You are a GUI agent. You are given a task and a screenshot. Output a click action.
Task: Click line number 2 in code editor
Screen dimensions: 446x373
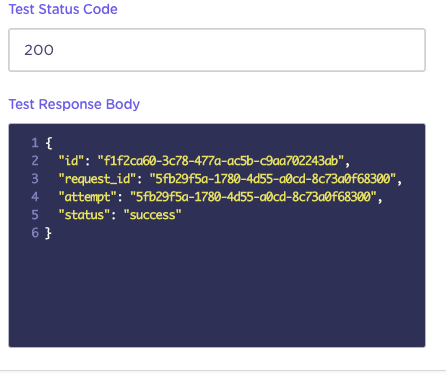[35, 161]
